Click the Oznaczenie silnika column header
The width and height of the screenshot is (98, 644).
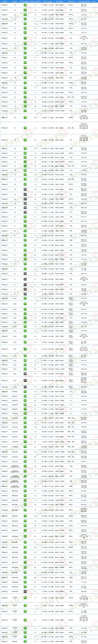click(84, 1)
